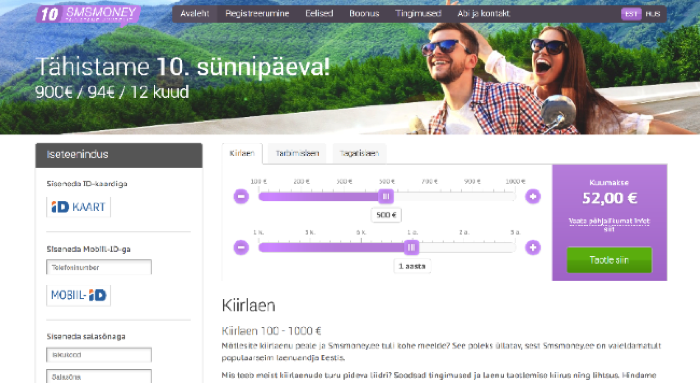Focus the Telefoninumber input field

(x=99, y=267)
